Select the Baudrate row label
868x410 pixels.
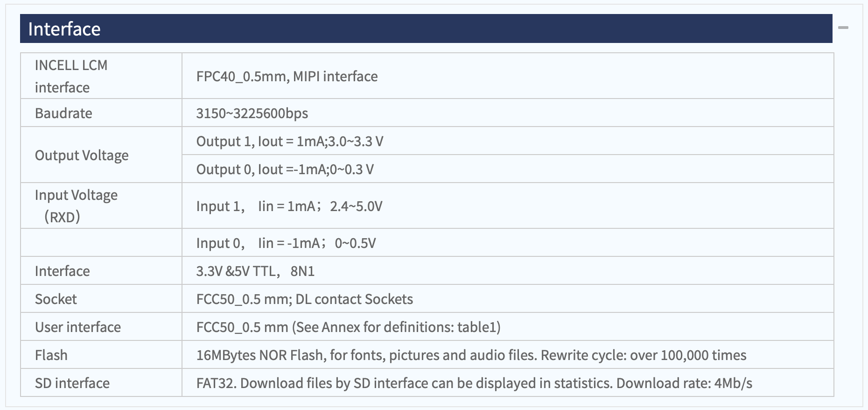click(x=63, y=113)
